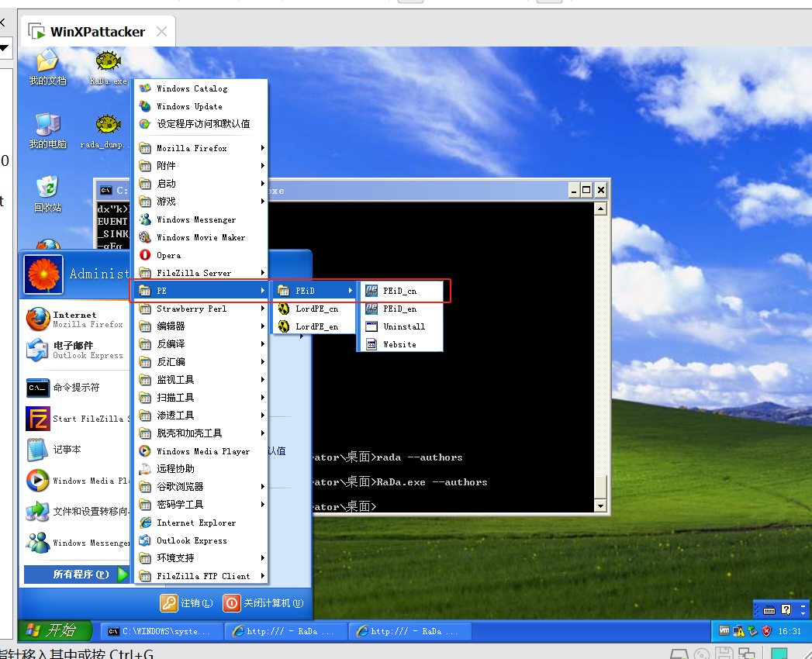Open Windows Media Player in Start menu left pane
812x659 pixels.
coord(77,481)
